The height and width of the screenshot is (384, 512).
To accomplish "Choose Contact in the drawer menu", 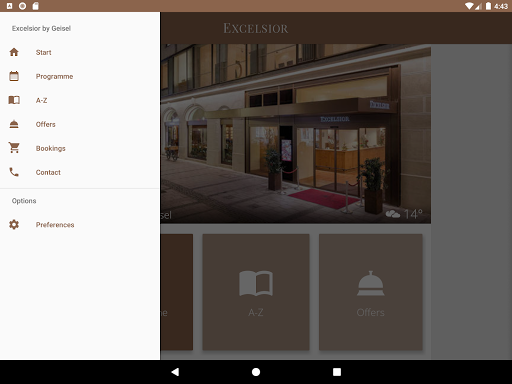I will click(x=80, y=172).
